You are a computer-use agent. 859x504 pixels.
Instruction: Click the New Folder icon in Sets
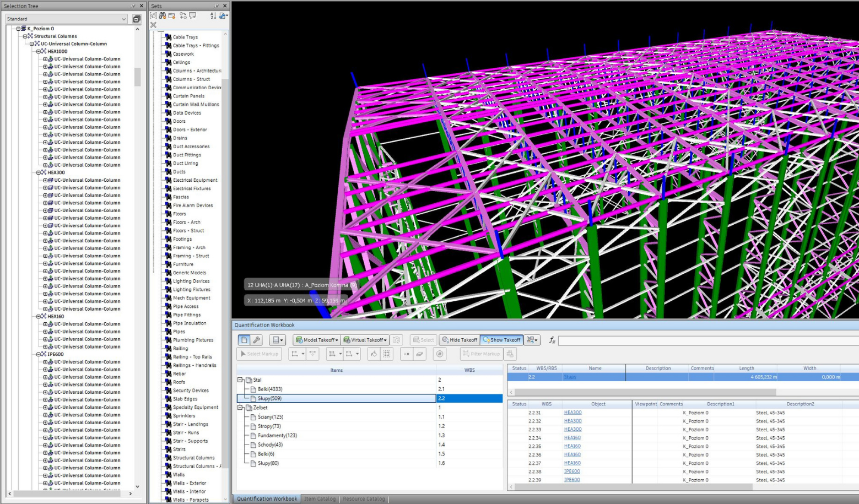[172, 16]
